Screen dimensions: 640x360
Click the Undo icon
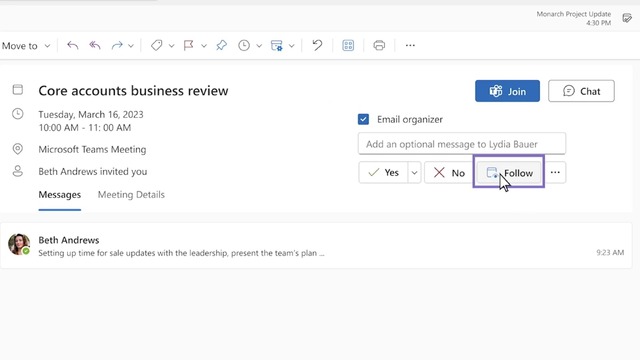pos(317,45)
